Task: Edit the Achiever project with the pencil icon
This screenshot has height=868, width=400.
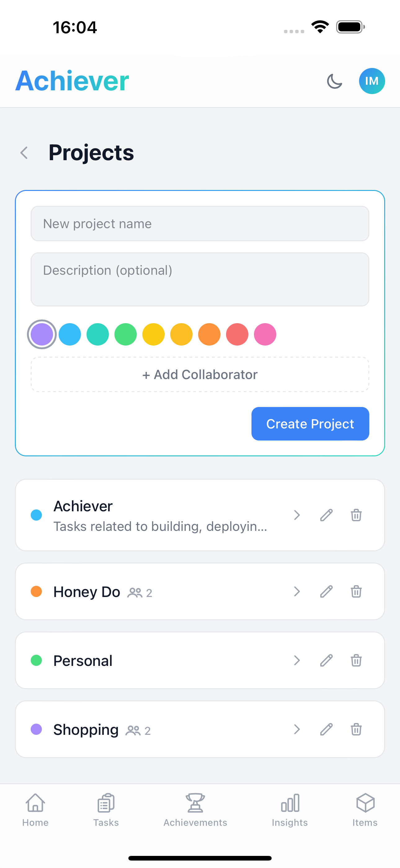Action: (326, 515)
